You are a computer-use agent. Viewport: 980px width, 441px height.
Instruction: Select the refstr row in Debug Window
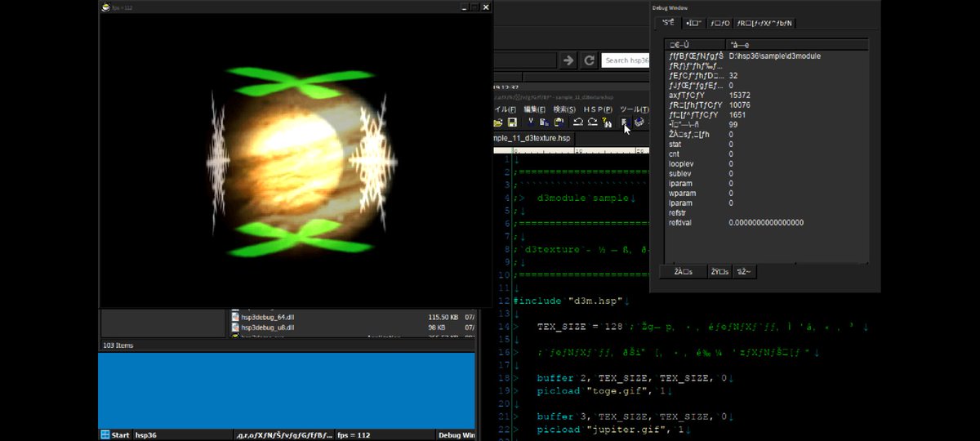click(766, 213)
